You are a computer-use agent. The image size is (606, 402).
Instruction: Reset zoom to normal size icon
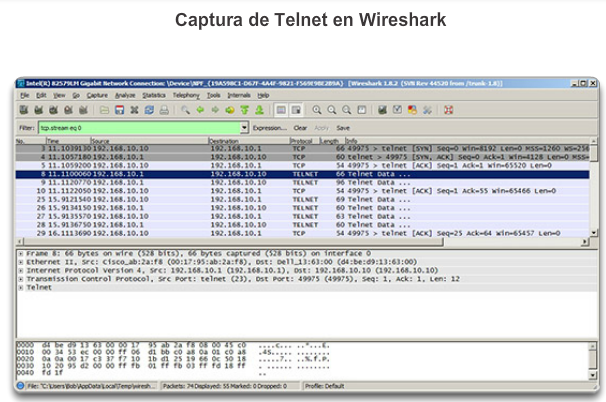pyautogui.click(x=347, y=110)
